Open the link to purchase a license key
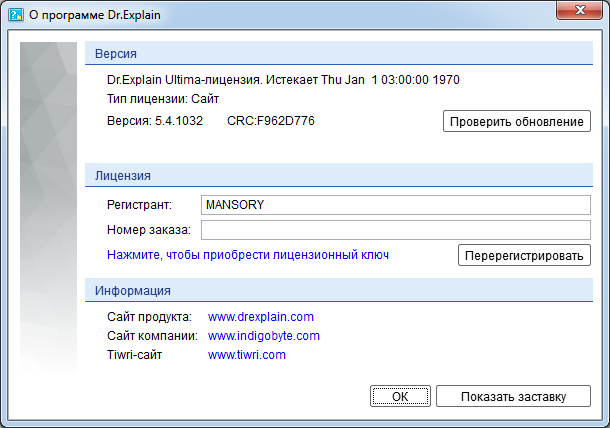This screenshot has height=428, width=610. (x=248, y=255)
